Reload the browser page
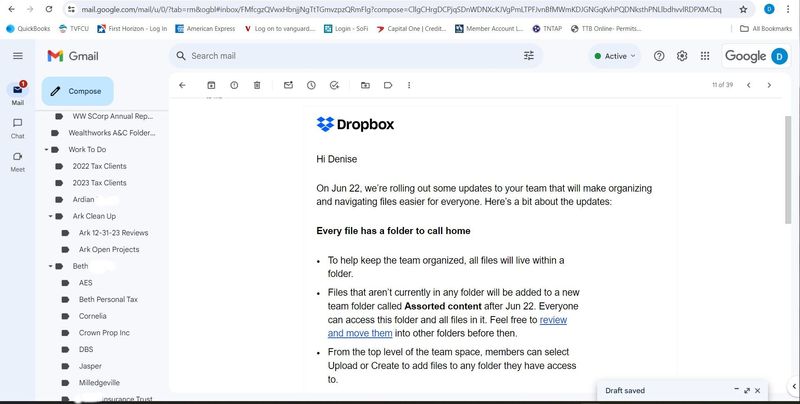Image resolution: width=800 pixels, height=404 pixels. pyautogui.click(x=48, y=9)
